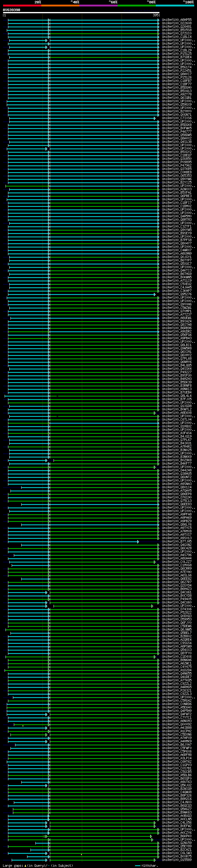Image resolution: width=197 pixels, height=868 pixels.
Task: Select the UniRef100_B6JYA7 label
Action: 177,744
